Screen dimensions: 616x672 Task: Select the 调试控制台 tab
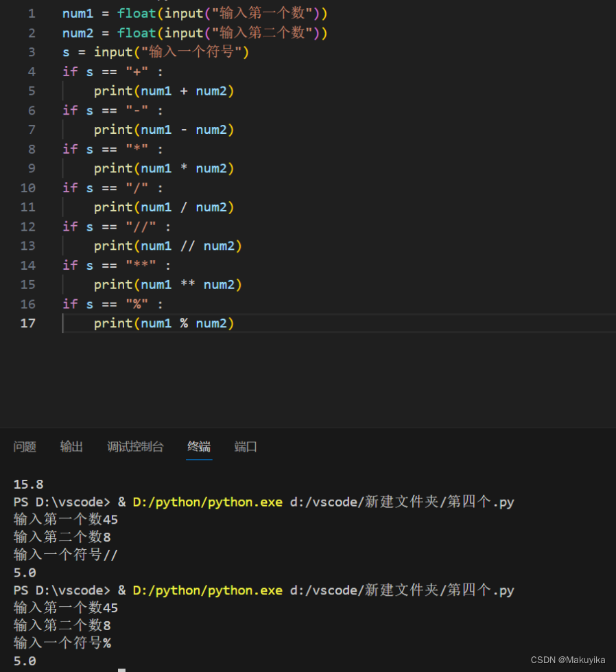135,447
